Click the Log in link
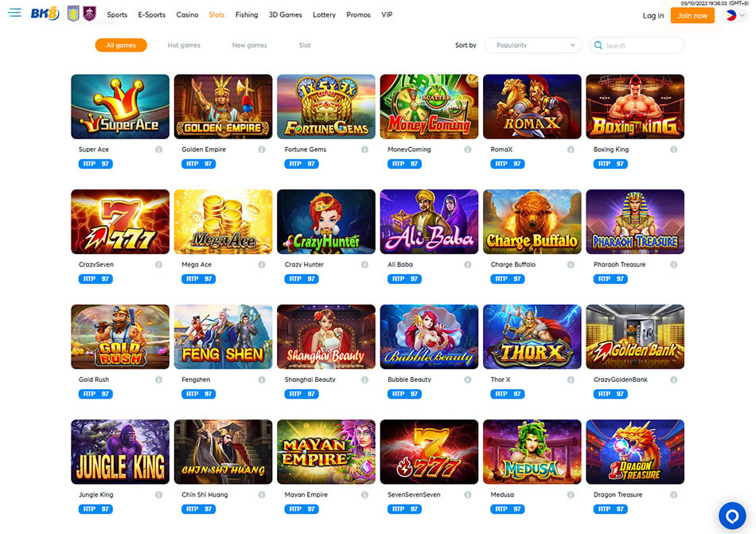 (x=653, y=16)
